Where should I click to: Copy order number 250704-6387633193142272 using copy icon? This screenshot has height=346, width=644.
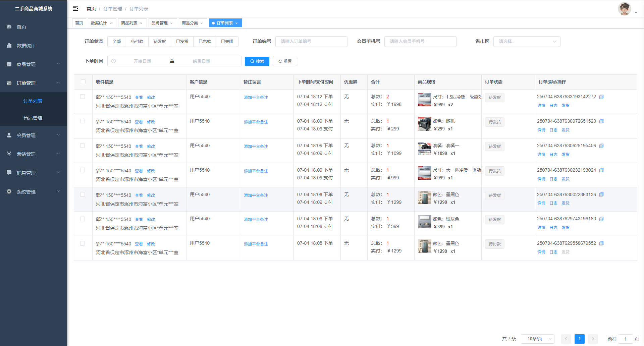click(x=601, y=97)
